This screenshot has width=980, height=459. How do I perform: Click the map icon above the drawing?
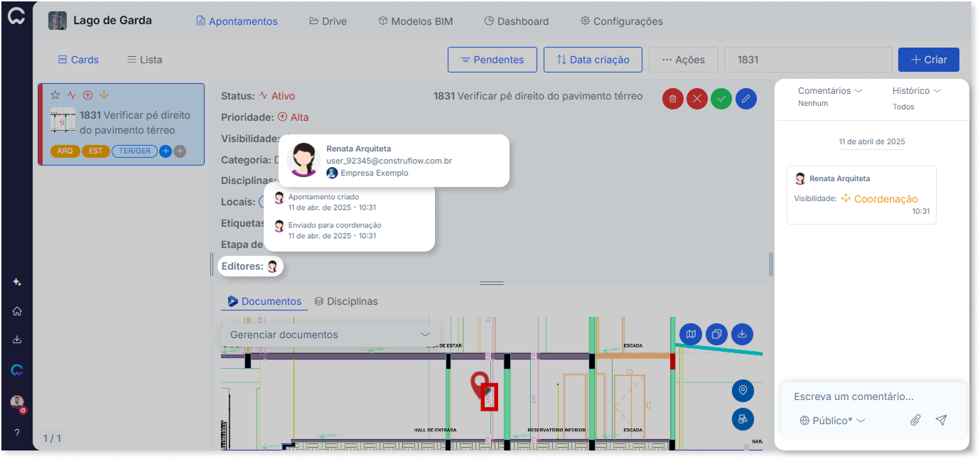[691, 334]
